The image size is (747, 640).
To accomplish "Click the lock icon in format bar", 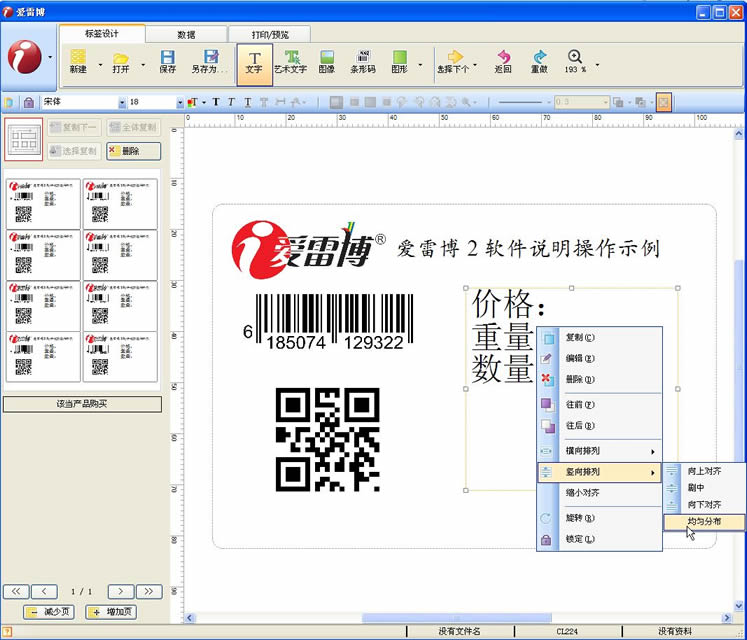I will 29,102.
